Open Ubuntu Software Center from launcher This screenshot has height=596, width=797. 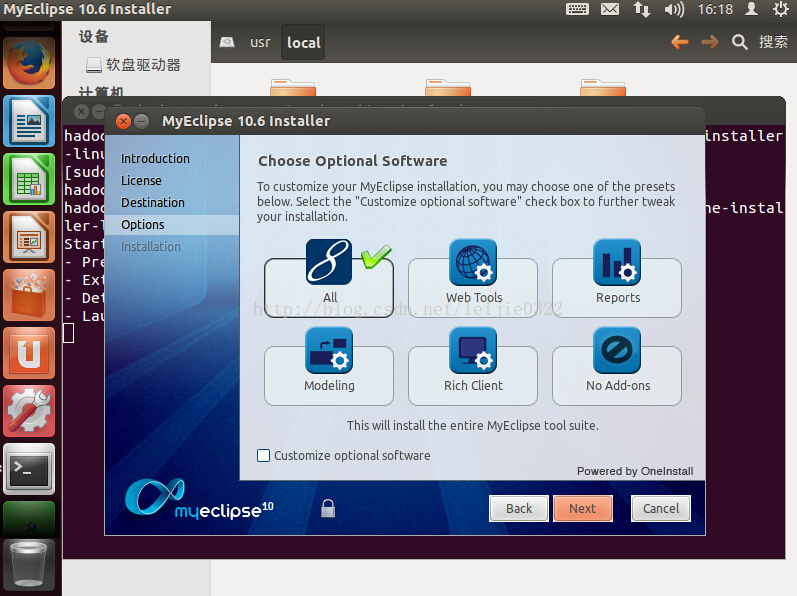29,295
